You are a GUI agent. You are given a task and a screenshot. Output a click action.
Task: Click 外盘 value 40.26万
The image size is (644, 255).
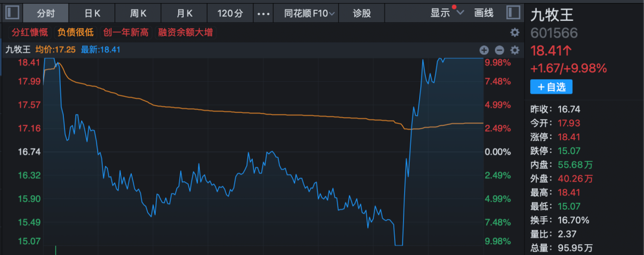click(575, 179)
